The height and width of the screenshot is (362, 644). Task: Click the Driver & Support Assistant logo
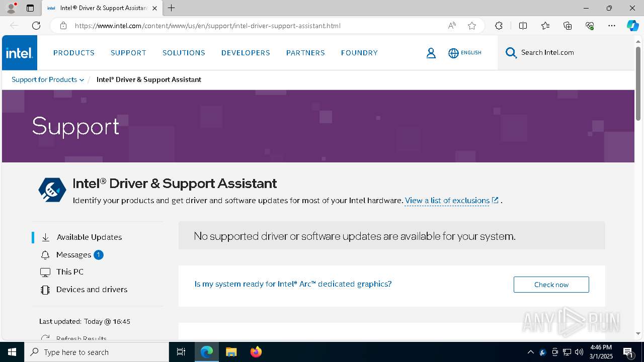[52, 190]
